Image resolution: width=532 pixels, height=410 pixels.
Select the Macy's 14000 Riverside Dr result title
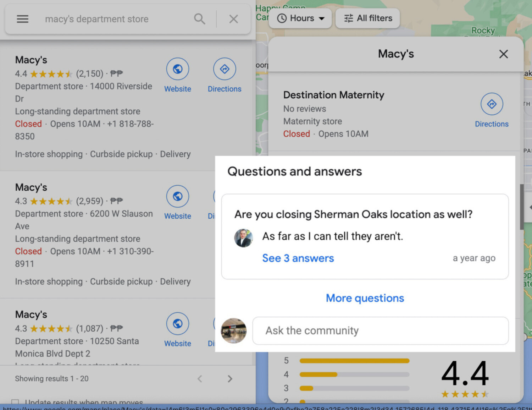pyautogui.click(x=31, y=60)
